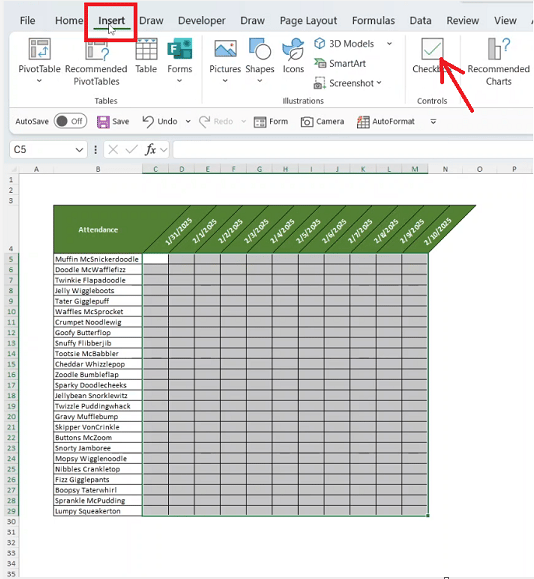Expand the Forms dropdown arrow
This screenshot has width=534, height=579.
(x=179, y=81)
